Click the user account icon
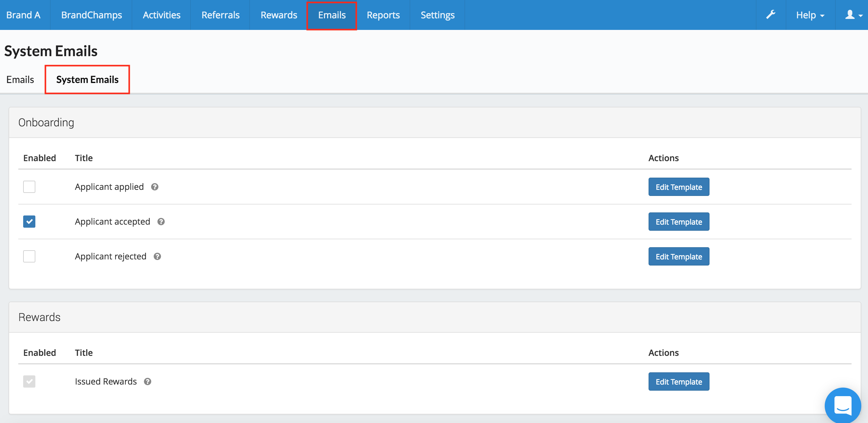Screen dimensions: 868x423 point(851,15)
